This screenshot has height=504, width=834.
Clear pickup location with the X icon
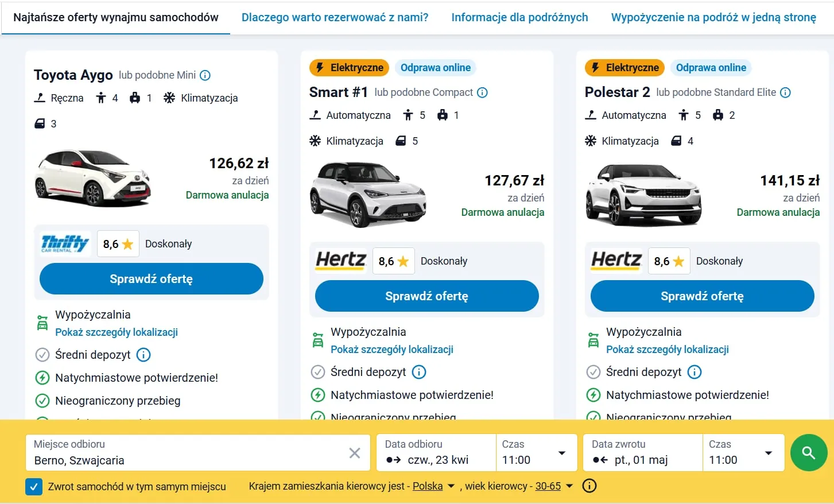coord(355,453)
